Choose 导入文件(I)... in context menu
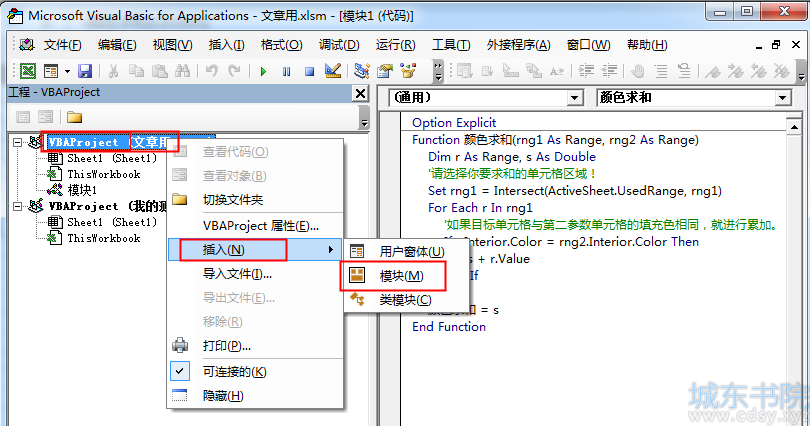This screenshot has width=810, height=426. 256,274
